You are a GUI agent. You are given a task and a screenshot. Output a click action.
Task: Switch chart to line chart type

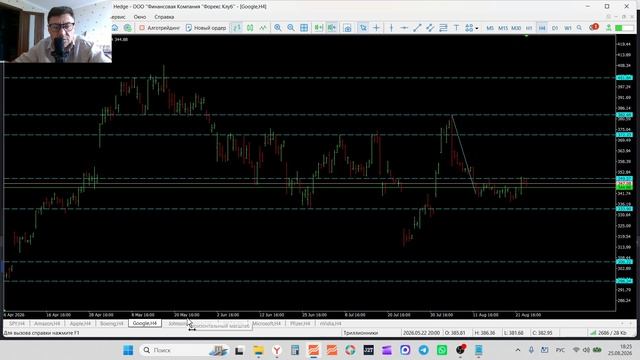263,28
